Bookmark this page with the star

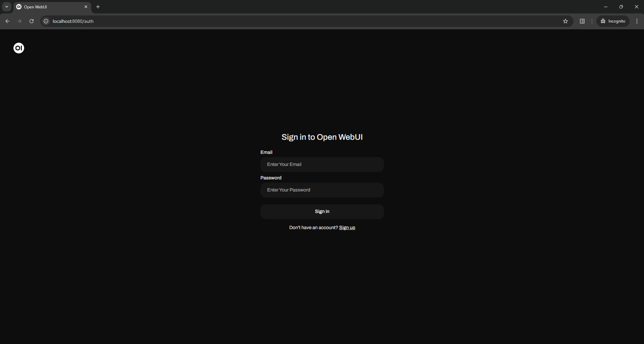click(565, 21)
